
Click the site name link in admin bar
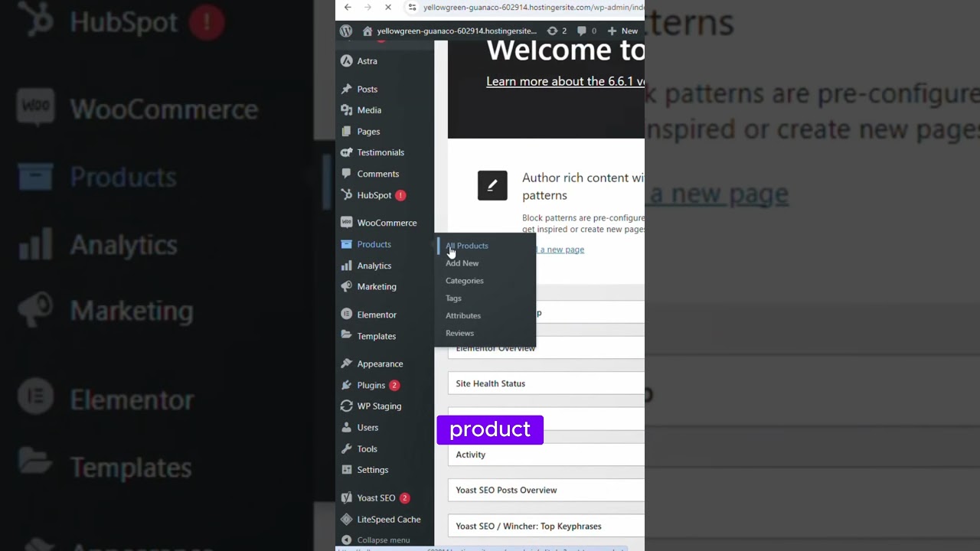456,31
